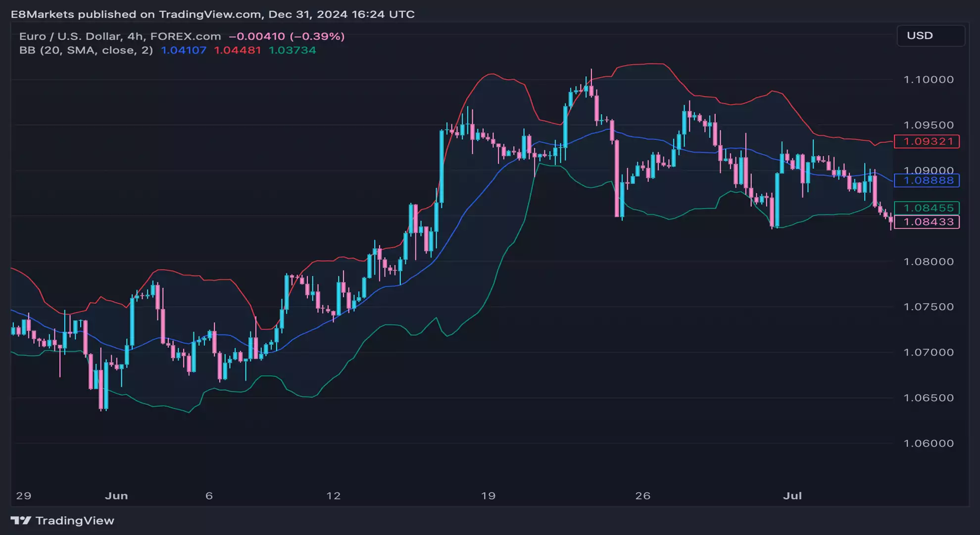Click the 1.07500 price axis label
980x535 pixels.
click(x=929, y=307)
